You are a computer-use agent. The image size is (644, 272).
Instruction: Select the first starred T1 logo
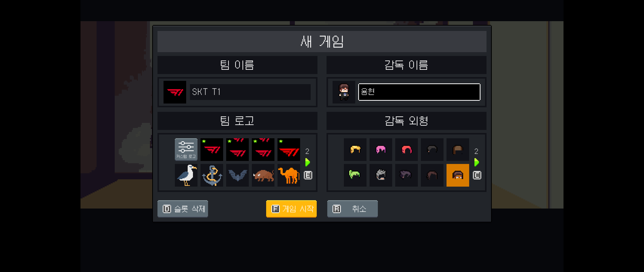(x=212, y=149)
